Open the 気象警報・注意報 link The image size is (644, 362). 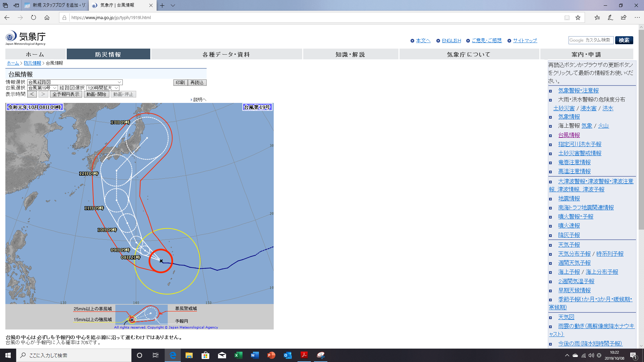[578, 90]
